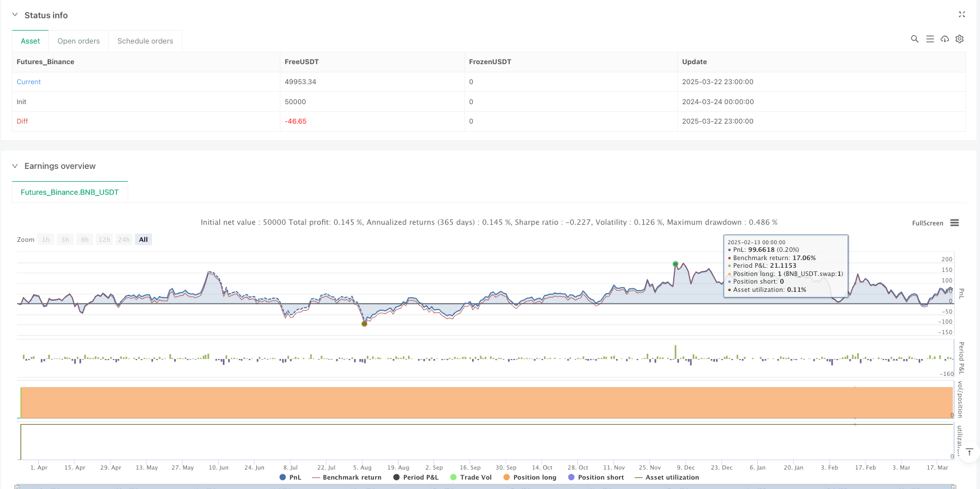
Task: Collapse the Status info section
Action: point(15,15)
